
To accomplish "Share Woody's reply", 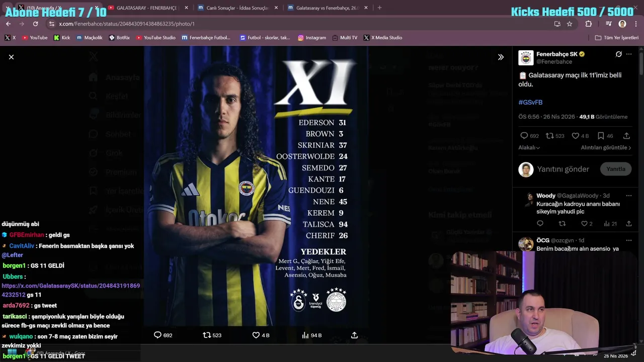I will point(628,224).
